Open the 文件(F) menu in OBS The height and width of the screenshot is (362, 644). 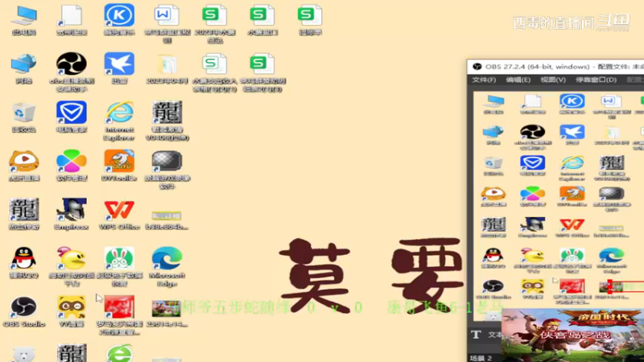point(484,80)
